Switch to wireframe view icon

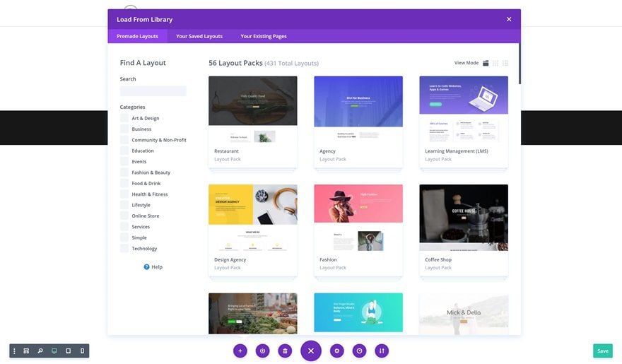tap(26, 351)
